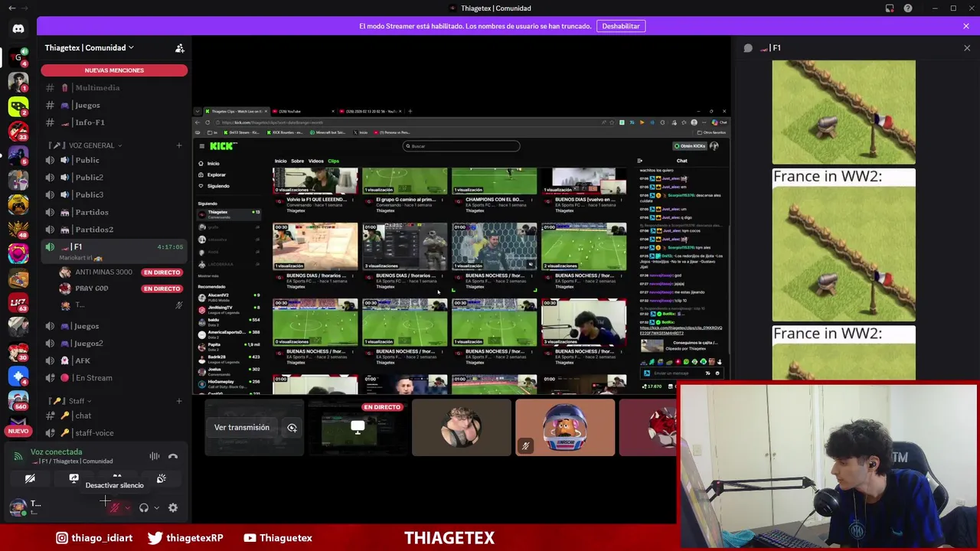
Task: Click Kick search field in shared stream
Action: 462,146
